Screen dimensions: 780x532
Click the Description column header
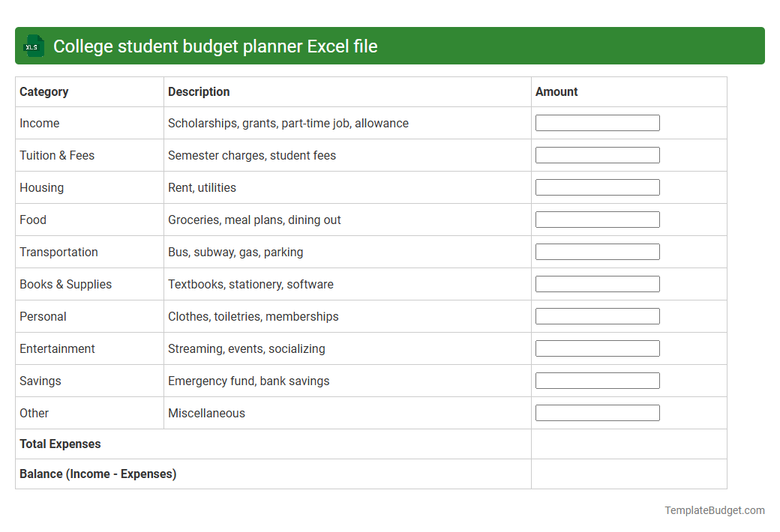(x=199, y=91)
